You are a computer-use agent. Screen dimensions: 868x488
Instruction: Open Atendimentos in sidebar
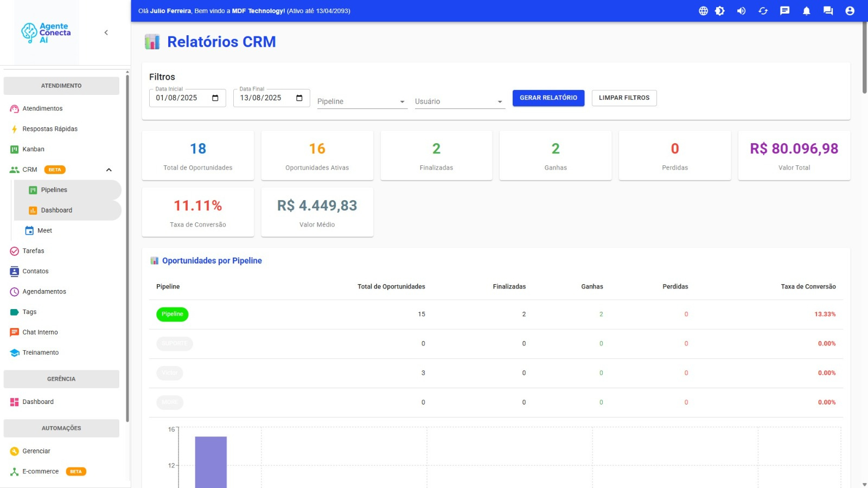[x=61, y=108]
